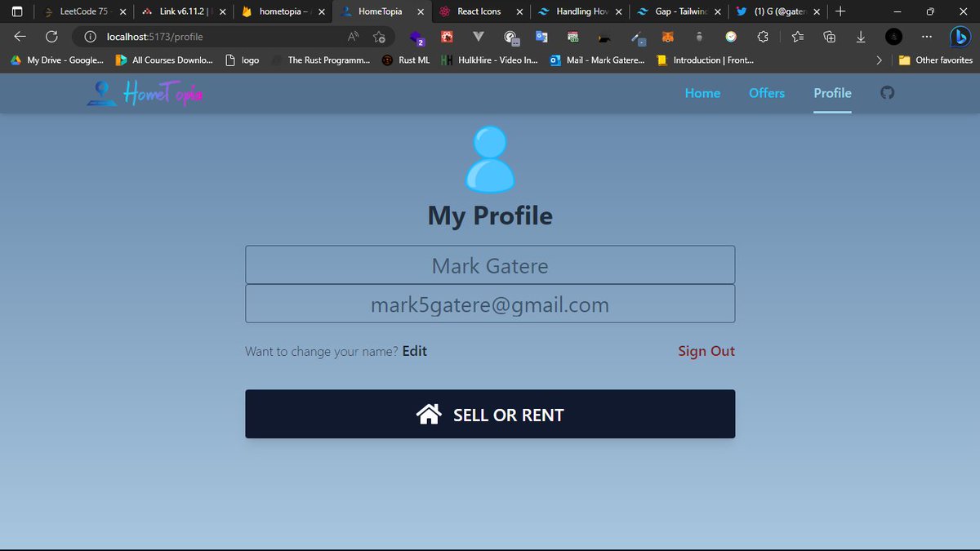
Task: Open the Collections icon in toolbar
Action: [829, 37]
